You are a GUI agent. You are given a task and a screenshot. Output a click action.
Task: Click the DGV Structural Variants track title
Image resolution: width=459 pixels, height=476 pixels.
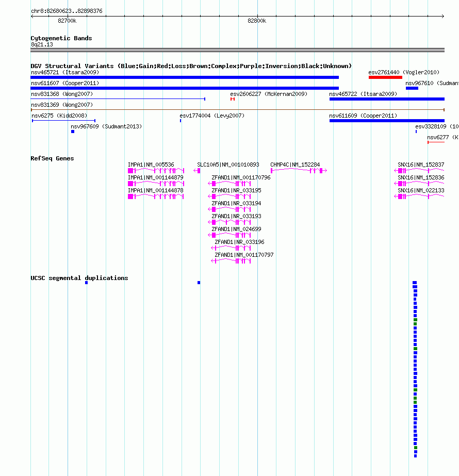tap(191, 66)
